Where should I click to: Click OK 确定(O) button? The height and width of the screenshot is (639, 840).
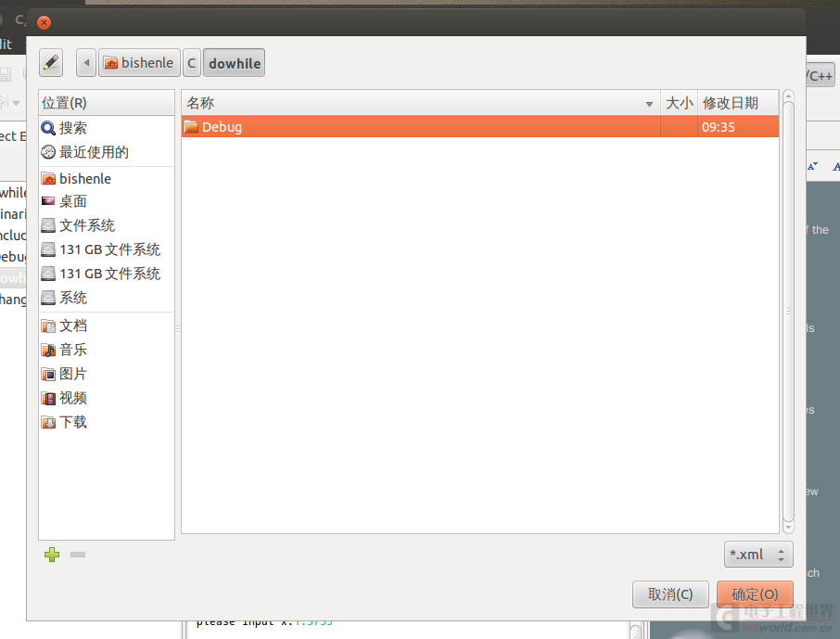tap(755, 594)
